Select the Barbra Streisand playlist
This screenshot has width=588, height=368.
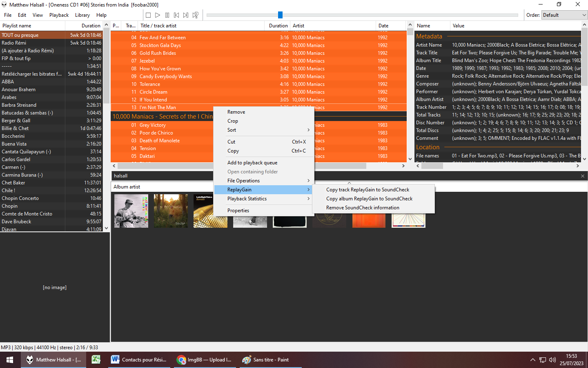pos(51,105)
